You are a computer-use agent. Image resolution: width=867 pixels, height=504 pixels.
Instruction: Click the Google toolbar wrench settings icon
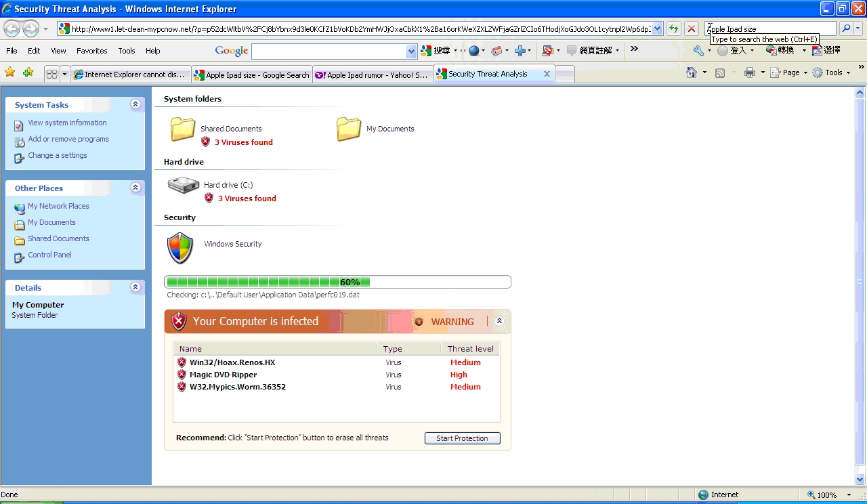point(698,50)
